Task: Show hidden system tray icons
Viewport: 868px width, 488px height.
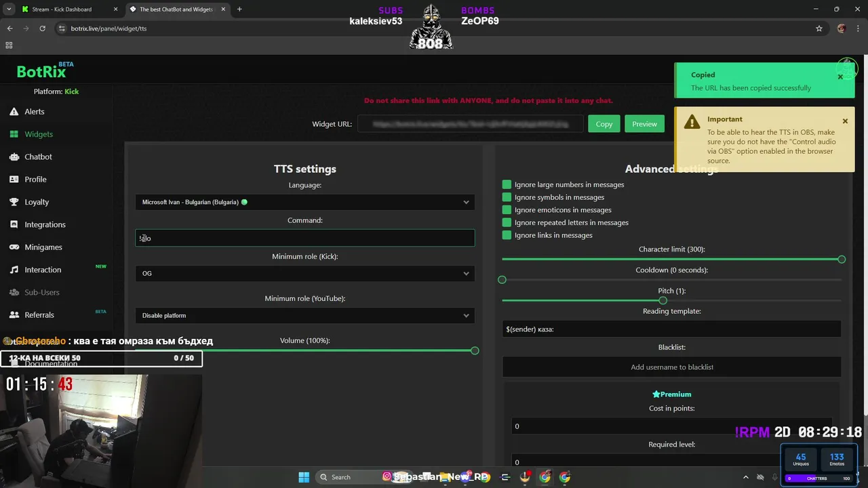Action: (x=746, y=477)
